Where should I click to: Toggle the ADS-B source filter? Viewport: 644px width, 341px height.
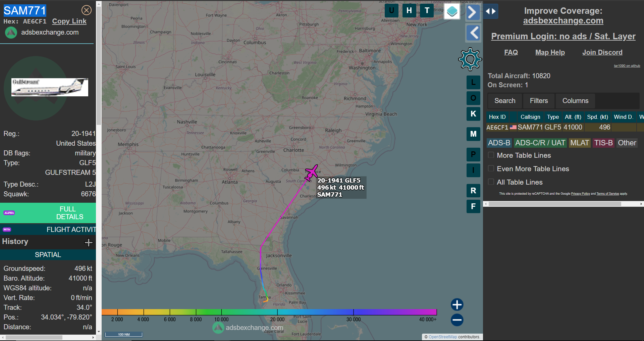pos(499,143)
